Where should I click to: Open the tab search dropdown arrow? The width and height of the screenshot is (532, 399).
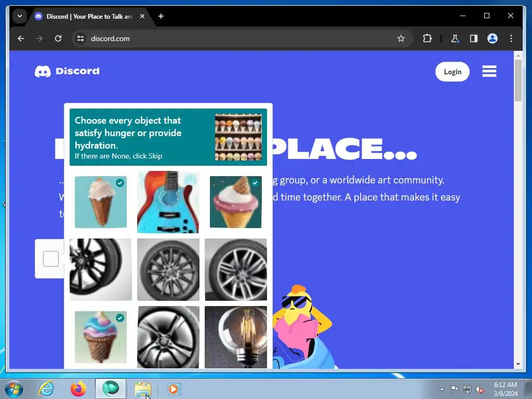click(x=20, y=16)
